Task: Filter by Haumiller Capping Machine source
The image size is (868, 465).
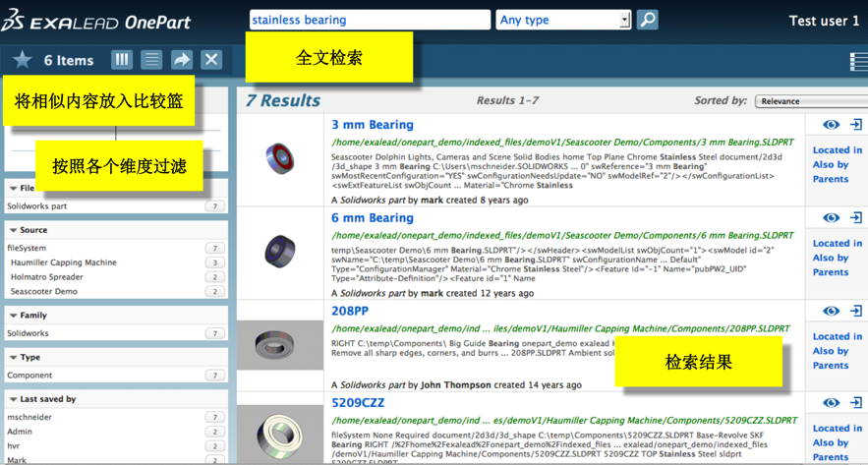Action: pos(63,262)
